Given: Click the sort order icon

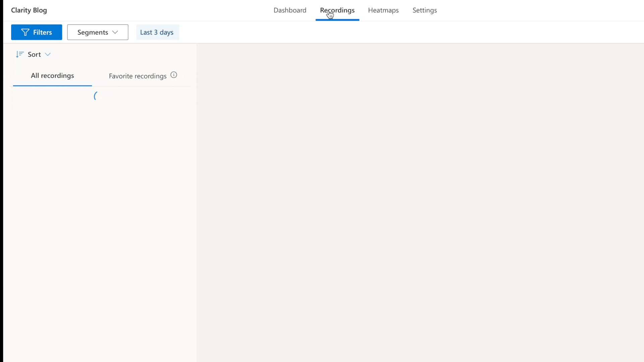Looking at the screenshot, I should pos(20,54).
